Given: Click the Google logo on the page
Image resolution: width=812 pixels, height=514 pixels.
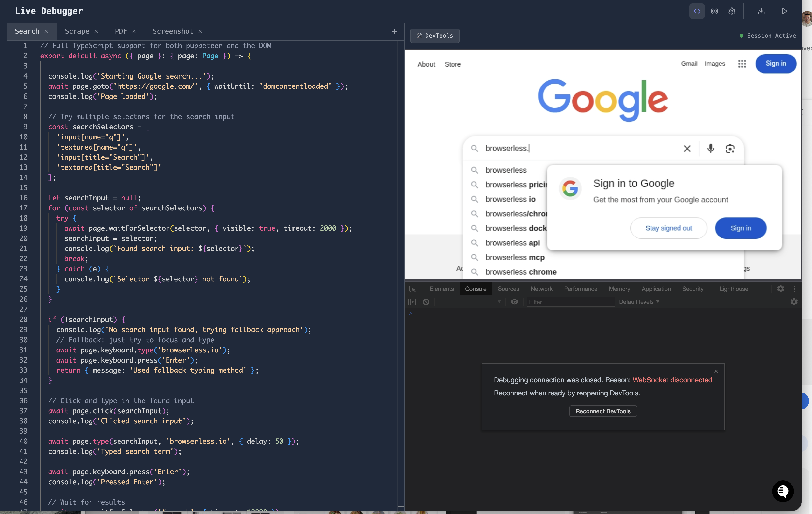Looking at the screenshot, I should coord(602,100).
